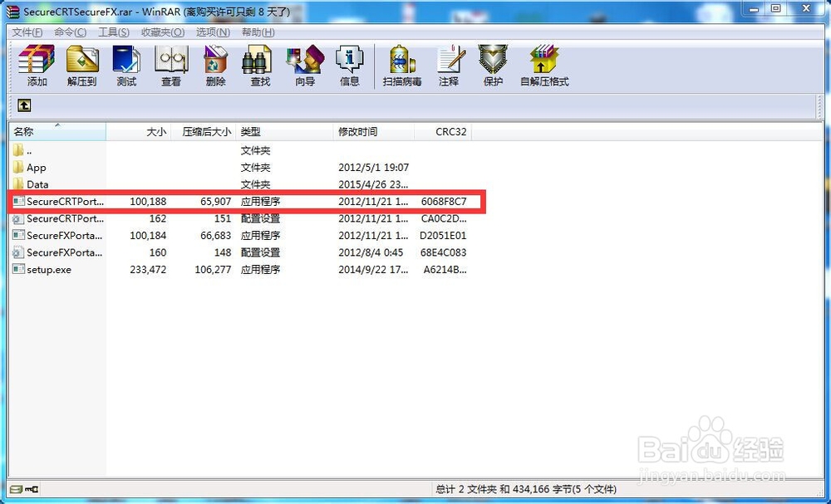Click icon of 100,184-byte SecureFXPorta application
Screen dimensions: 831x504
(18, 235)
